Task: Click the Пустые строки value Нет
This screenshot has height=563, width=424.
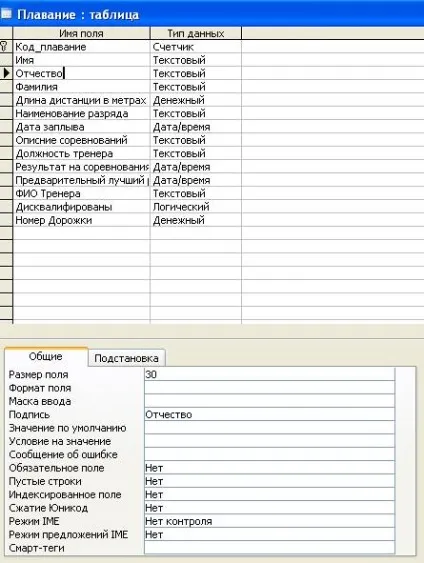Action: (x=269, y=481)
